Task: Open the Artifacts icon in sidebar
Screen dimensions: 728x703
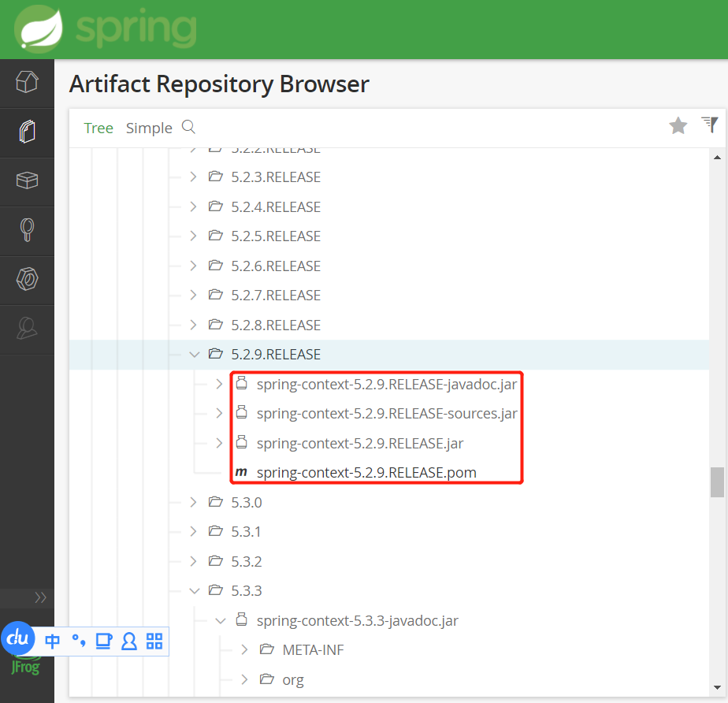Action: click(27, 132)
